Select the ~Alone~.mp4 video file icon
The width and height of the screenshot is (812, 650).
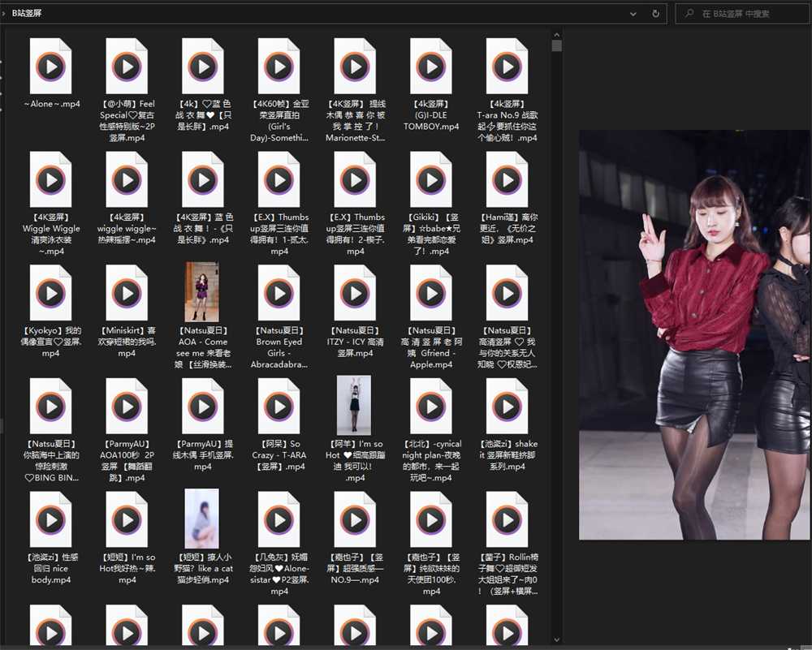[x=50, y=67]
